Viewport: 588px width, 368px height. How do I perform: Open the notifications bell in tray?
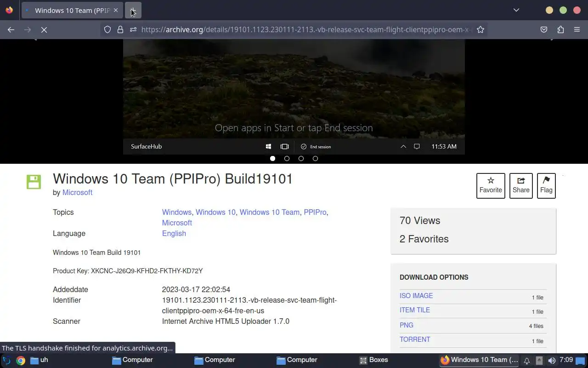click(x=527, y=361)
